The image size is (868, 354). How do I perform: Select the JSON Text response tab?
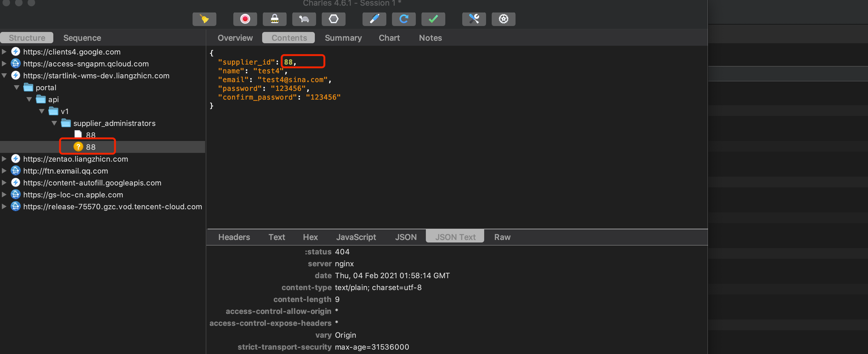[x=455, y=237]
